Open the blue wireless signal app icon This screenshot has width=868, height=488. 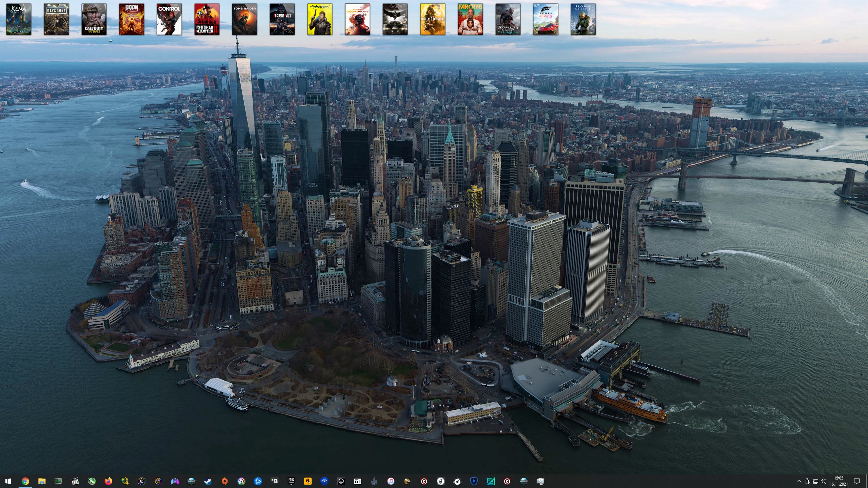coord(324,481)
